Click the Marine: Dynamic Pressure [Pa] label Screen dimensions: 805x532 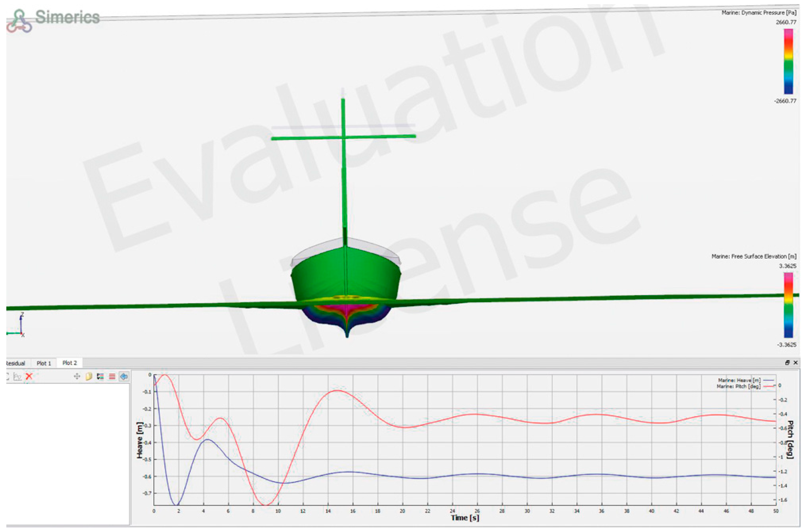tap(759, 13)
